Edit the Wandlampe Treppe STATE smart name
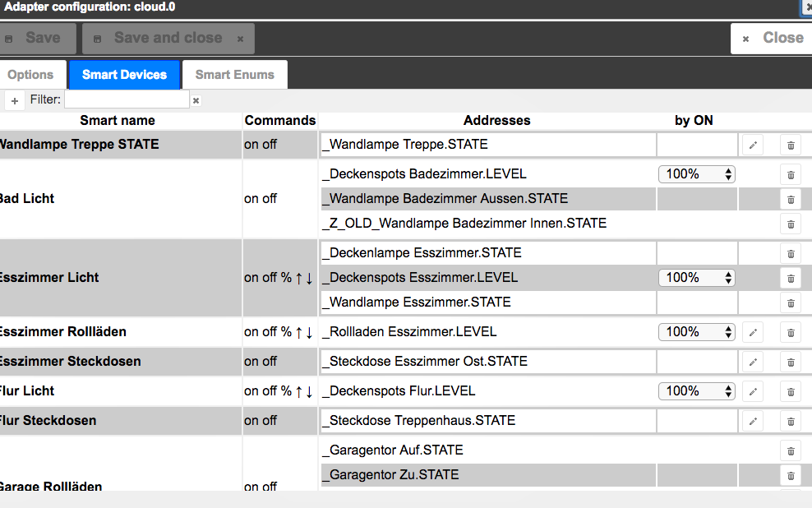812x508 pixels. tap(752, 145)
